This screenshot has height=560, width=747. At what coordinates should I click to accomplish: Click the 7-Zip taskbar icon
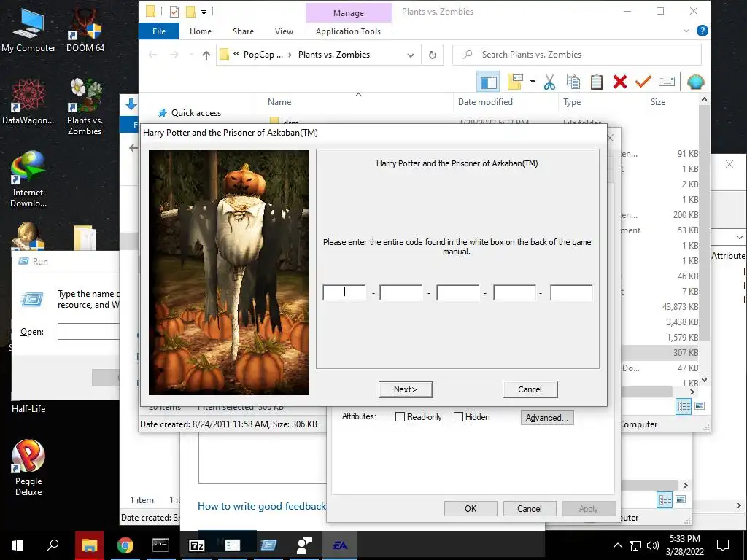(196, 545)
